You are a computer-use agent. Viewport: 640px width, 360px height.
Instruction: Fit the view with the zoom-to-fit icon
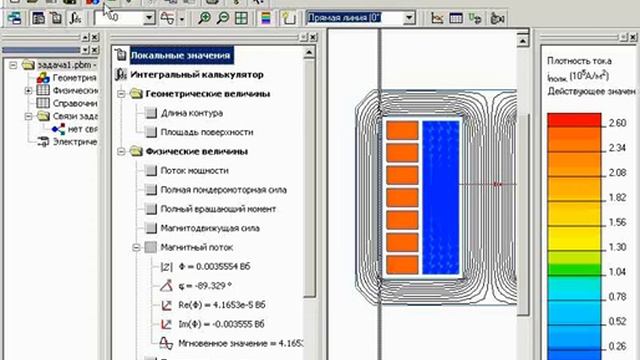[242, 18]
